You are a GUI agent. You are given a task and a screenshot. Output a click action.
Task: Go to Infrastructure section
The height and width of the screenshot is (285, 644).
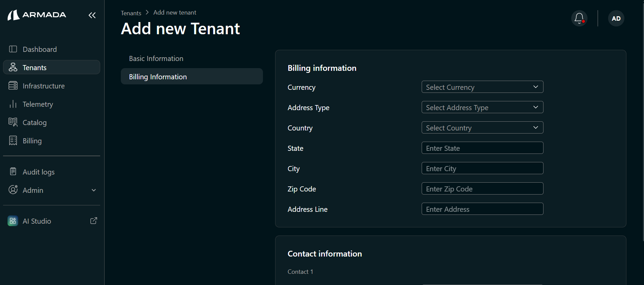point(51,86)
